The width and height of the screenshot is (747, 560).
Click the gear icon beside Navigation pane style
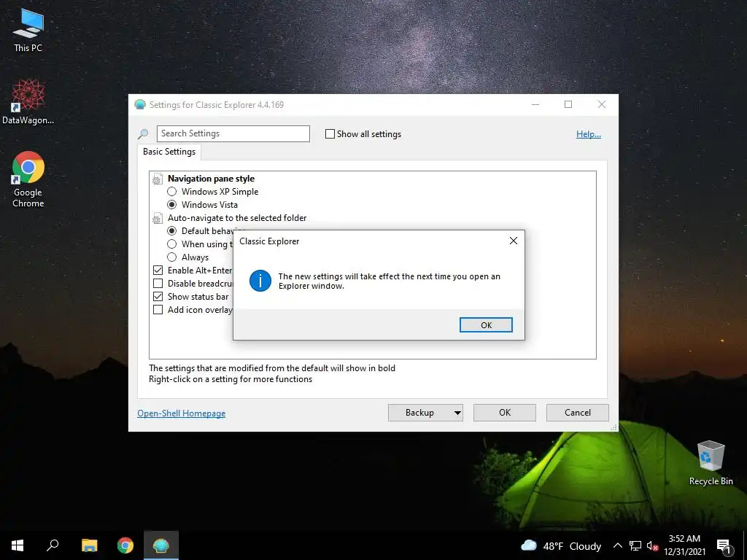pyautogui.click(x=158, y=179)
